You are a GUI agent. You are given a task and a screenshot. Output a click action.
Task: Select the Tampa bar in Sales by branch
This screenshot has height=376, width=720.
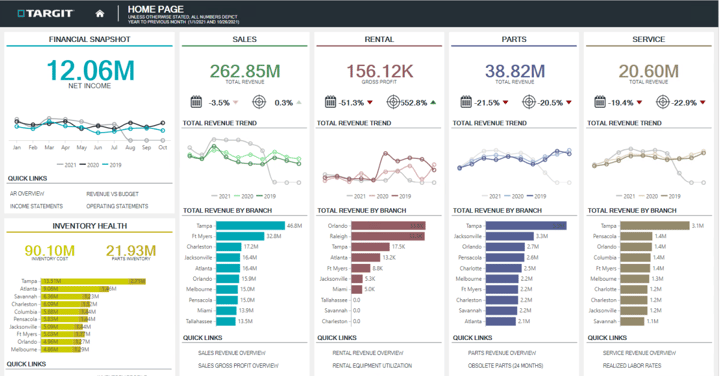point(250,225)
